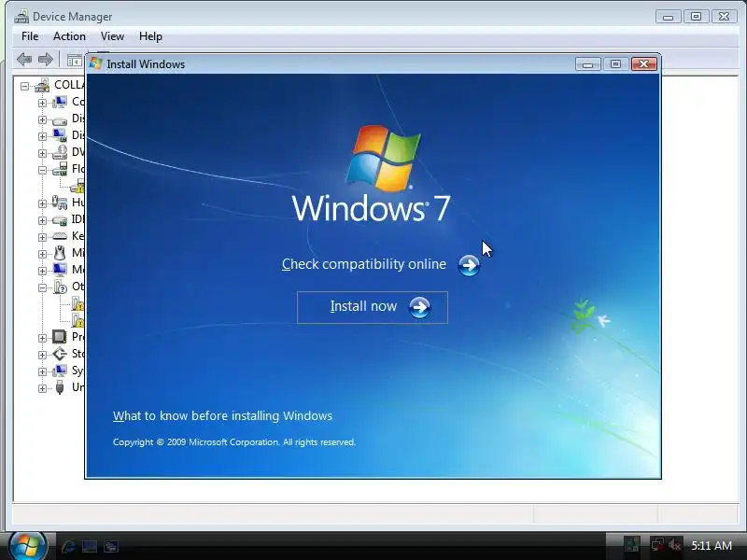Click the Device Manager title bar icon
This screenshot has height=560, width=747.
[x=21, y=17]
